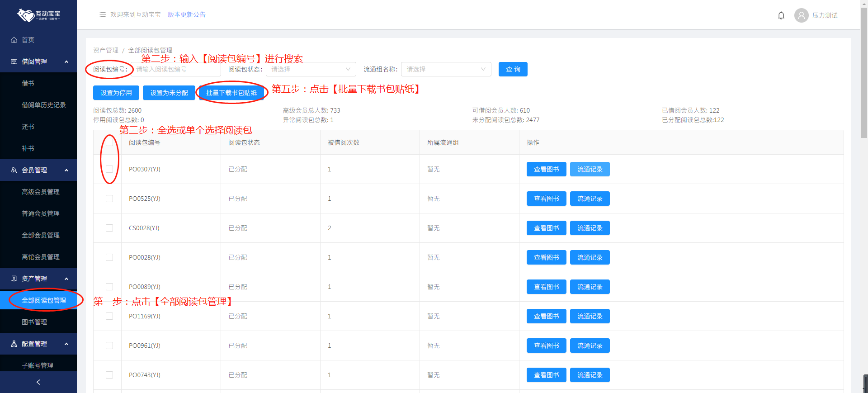Click the 阅读包编号 column header
868x393 pixels.
[145, 142]
